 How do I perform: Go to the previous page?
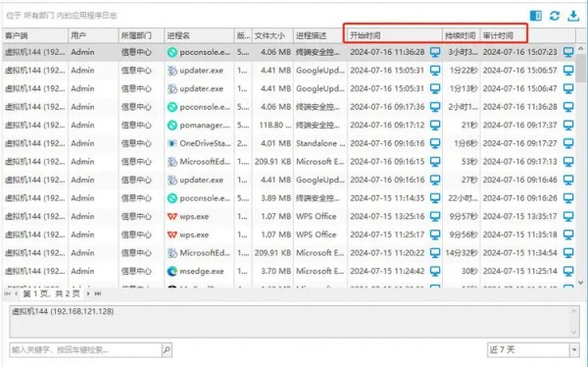click(x=16, y=293)
